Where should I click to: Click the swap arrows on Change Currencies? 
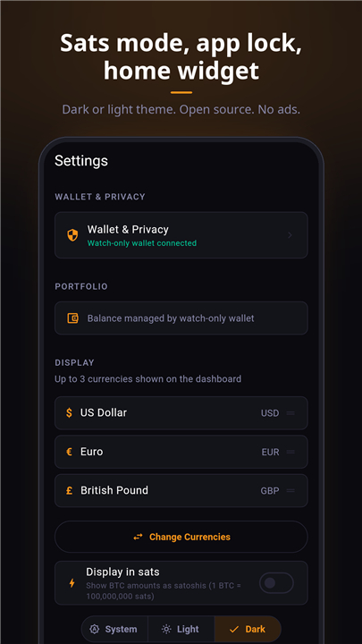point(138,537)
